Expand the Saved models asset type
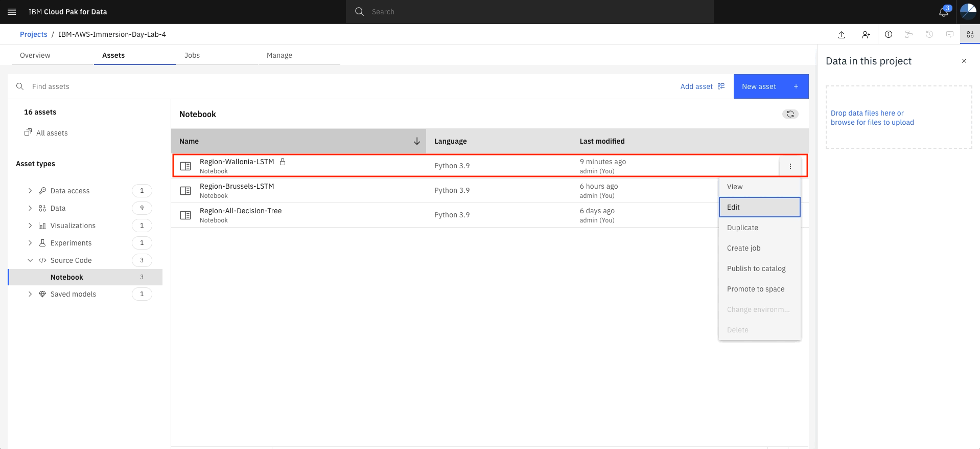The image size is (980, 449). click(30, 294)
